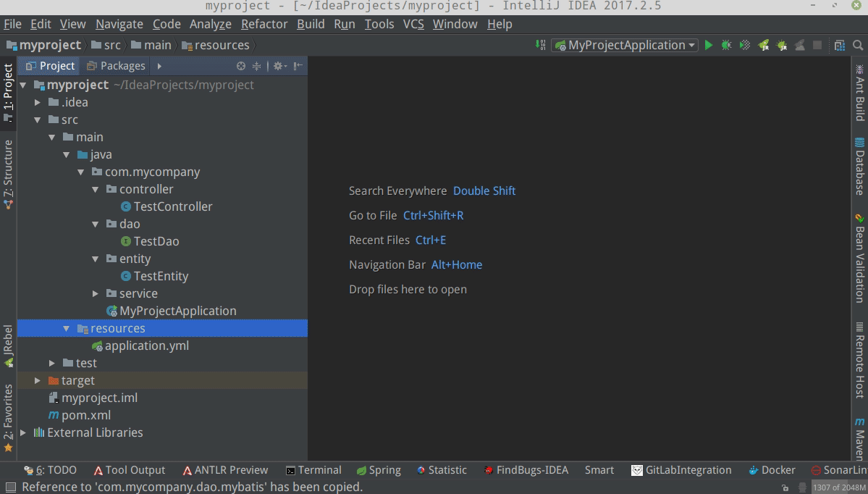868x494 pixels.
Task: Open the Refactor menu
Action: point(264,25)
